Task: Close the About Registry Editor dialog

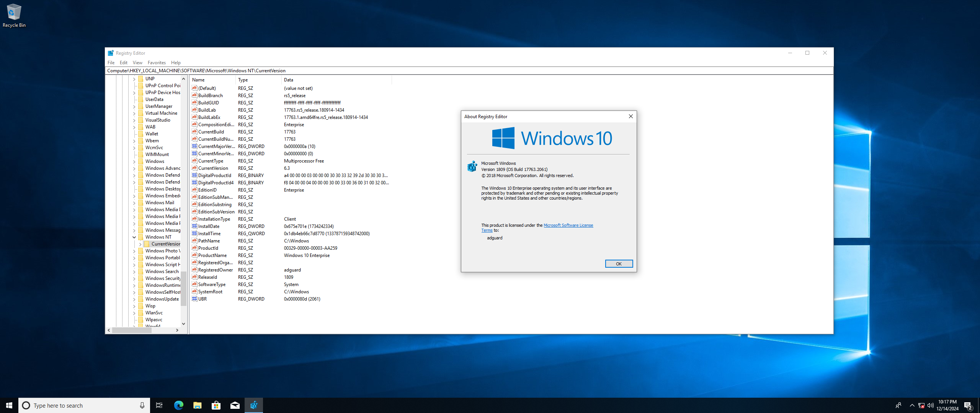Action: point(630,117)
